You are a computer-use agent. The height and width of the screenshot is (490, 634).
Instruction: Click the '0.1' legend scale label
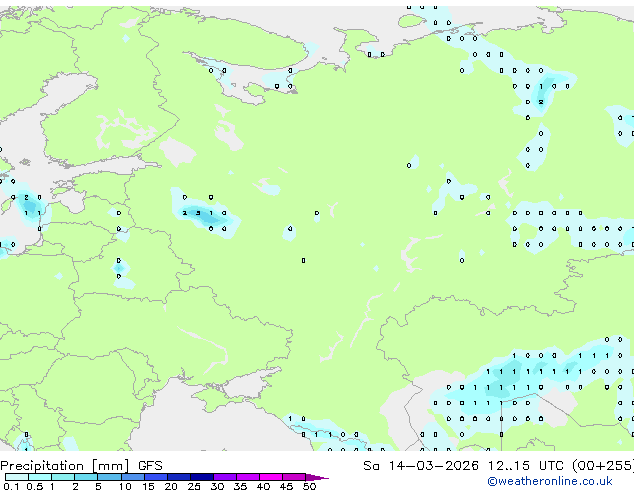11,486
